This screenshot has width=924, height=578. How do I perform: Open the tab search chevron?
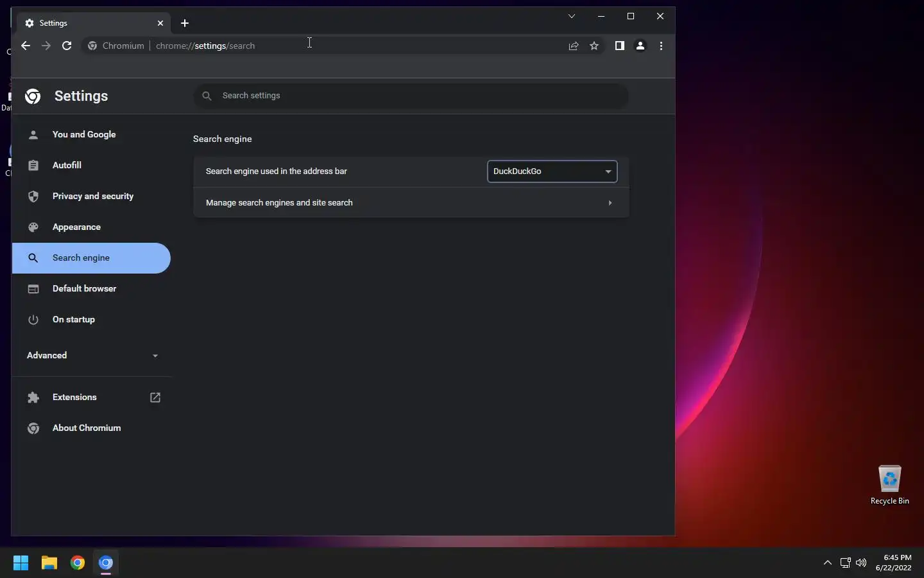572,16
